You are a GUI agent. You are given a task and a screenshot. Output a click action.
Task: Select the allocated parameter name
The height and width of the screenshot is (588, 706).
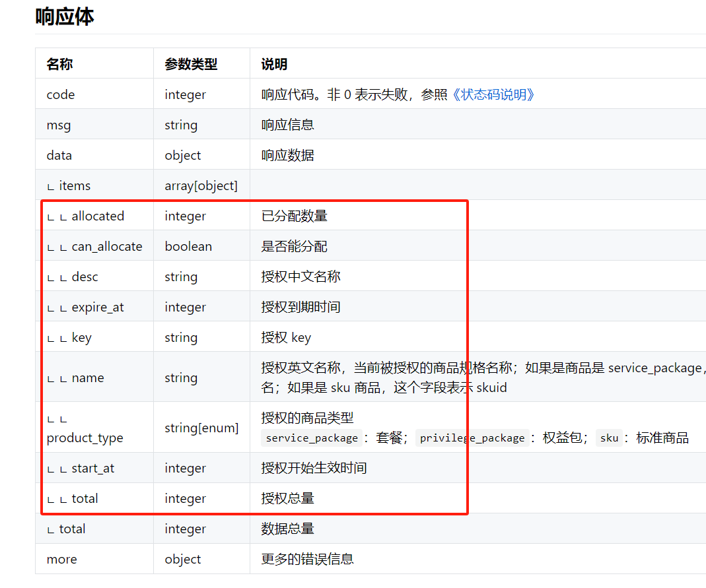[x=98, y=216]
